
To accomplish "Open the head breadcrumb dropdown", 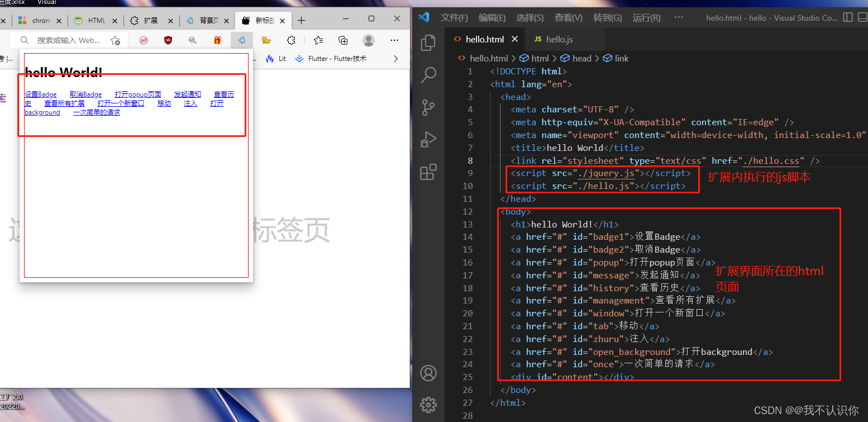I will [x=576, y=58].
